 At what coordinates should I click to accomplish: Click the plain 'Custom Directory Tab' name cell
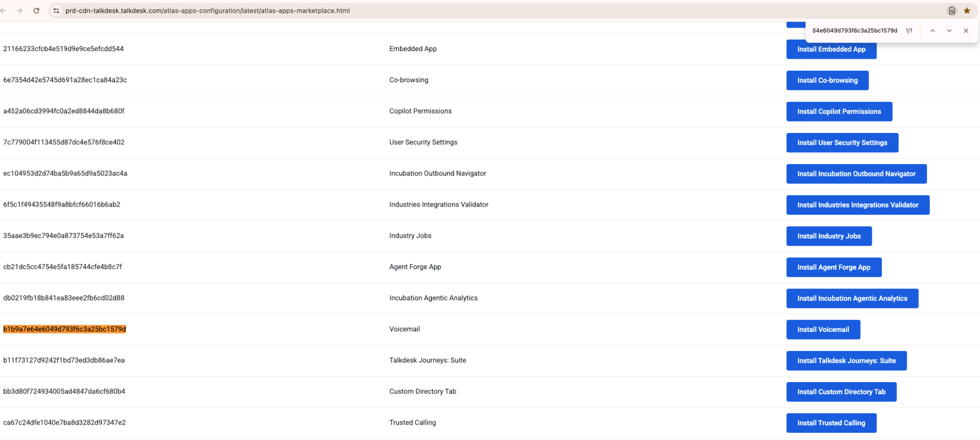(423, 391)
